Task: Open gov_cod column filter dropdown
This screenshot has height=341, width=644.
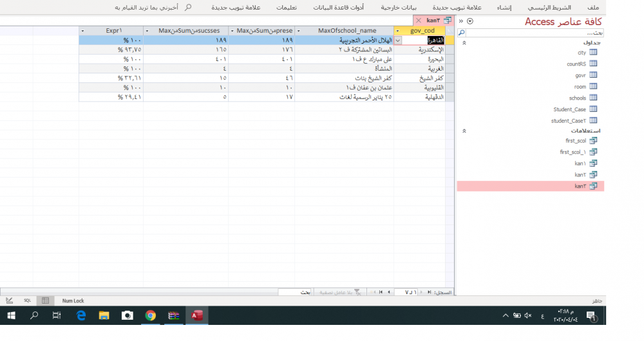Action: [x=397, y=31]
